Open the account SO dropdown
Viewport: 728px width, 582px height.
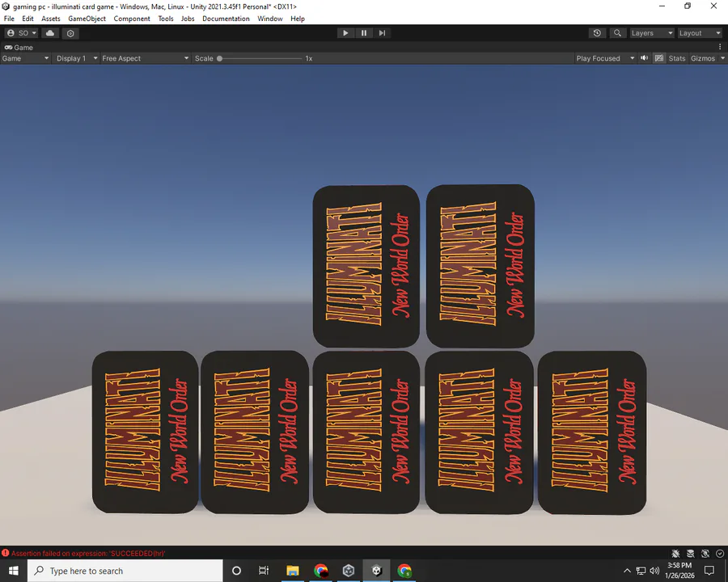point(22,33)
